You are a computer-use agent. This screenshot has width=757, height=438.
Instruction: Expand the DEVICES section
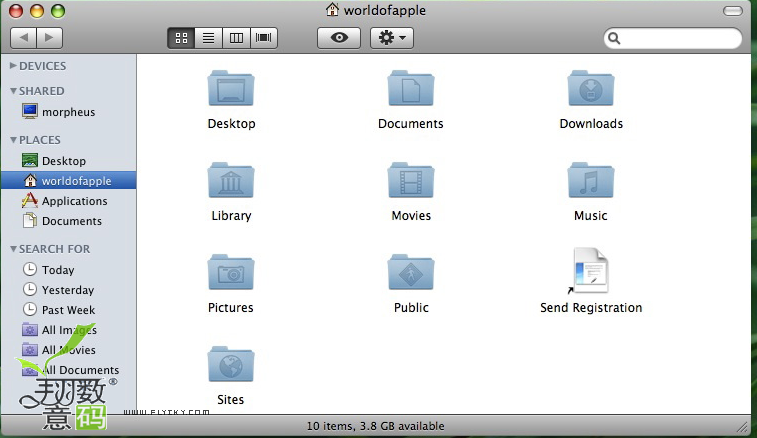[x=13, y=66]
